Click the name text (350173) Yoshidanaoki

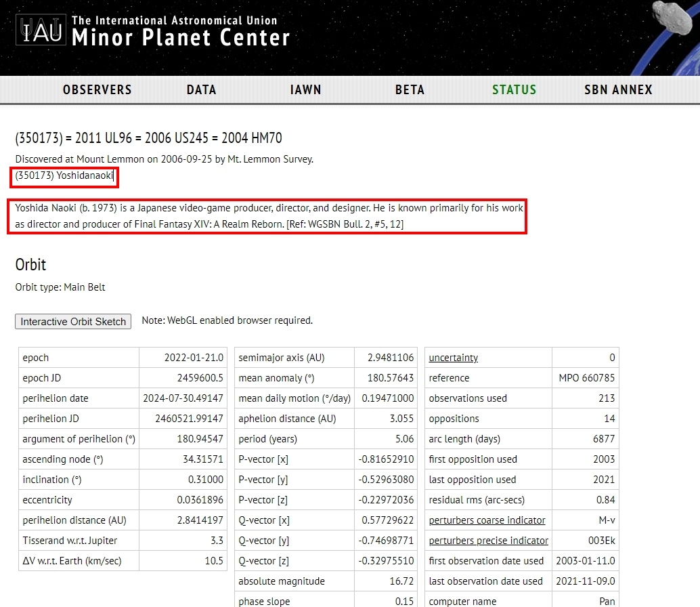click(x=64, y=175)
